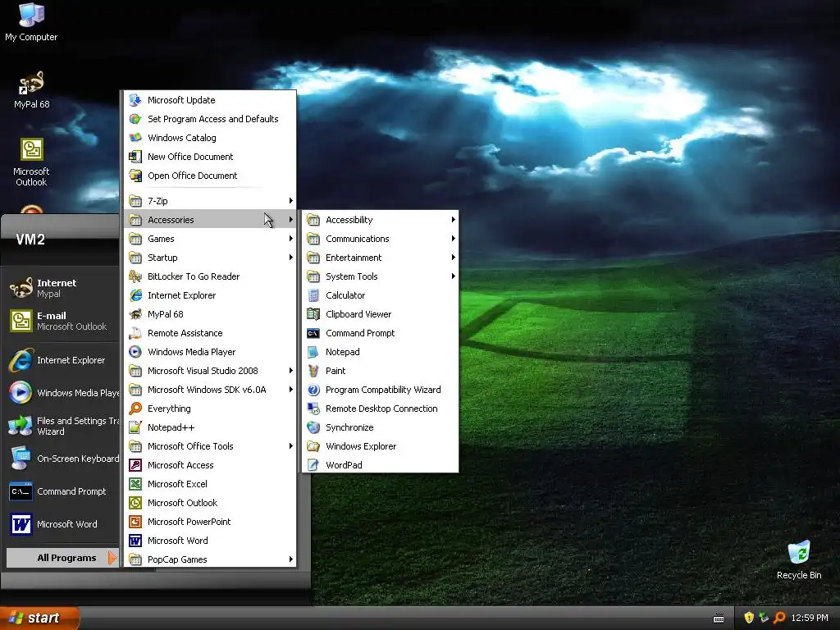
Task: Launch MyPal 68 from All Programs list
Action: (x=210, y=314)
